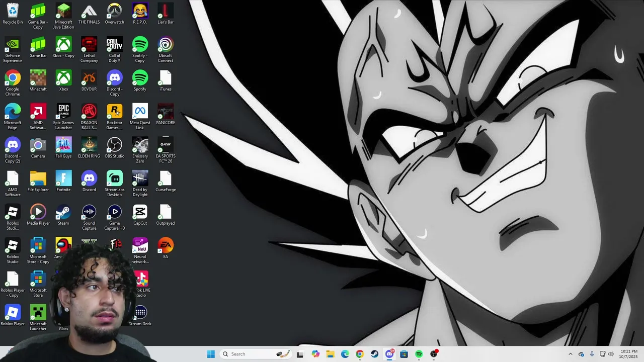Open Call of Duty desktop shortcut
Viewport: 644px width, 362px height.
coord(114,50)
